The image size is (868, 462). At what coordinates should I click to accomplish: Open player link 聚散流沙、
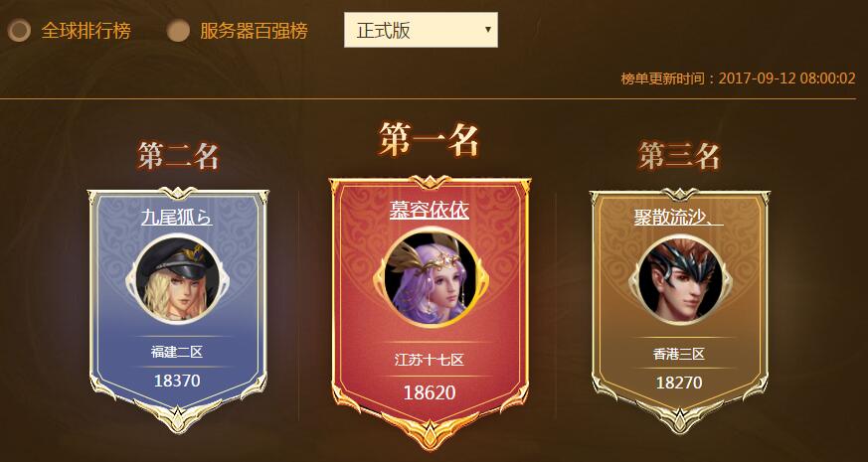click(679, 217)
